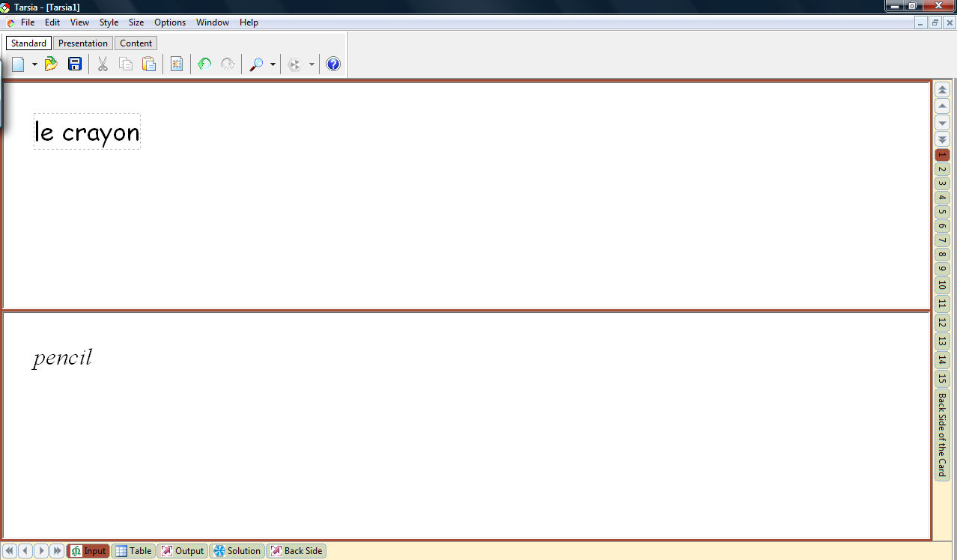The width and height of the screenshot is (957, 560).
Task: Select card tab 3
Action: (x=943, y=183)
